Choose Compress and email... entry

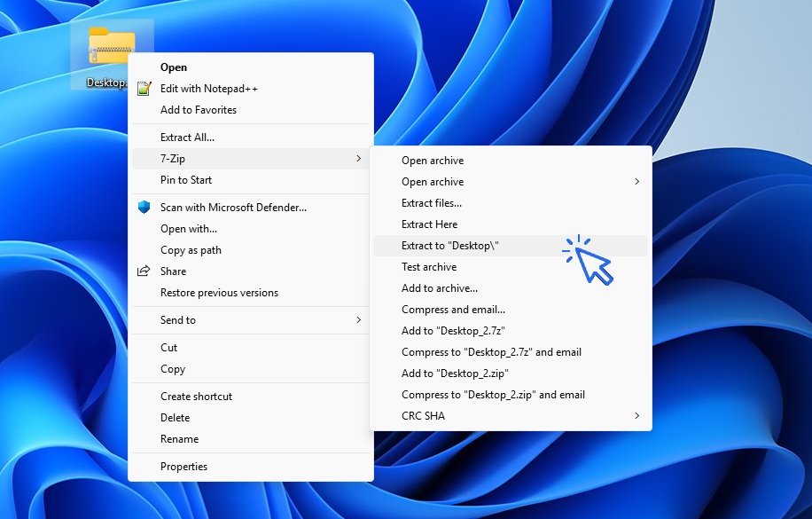click(x=453, y=310)
